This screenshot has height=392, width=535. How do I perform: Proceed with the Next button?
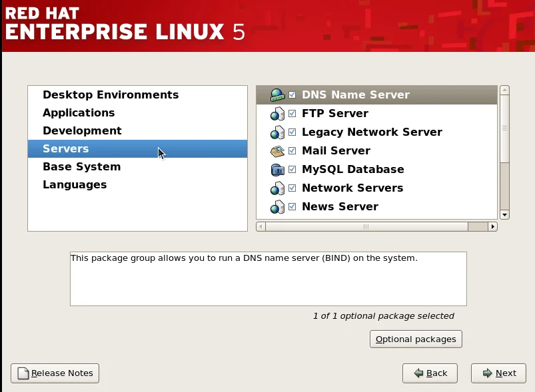[498, 373]
